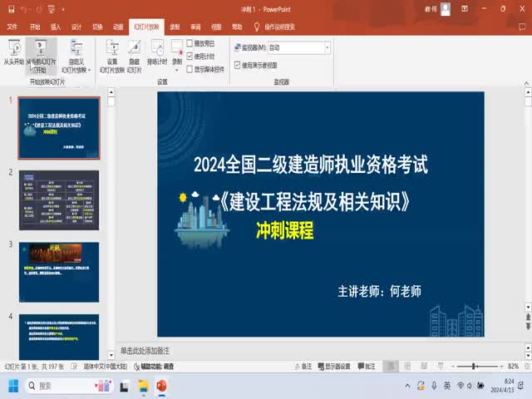Screen dimensions: 532x399
Task: Start slideshow from beginning icon
Action: [x=14, y=52]
